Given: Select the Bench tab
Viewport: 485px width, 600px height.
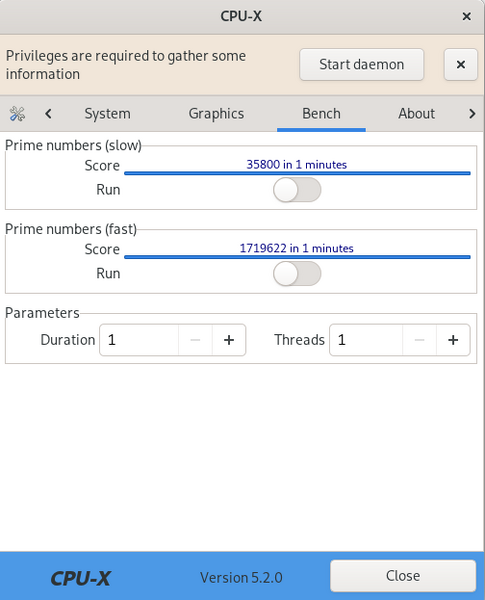Looking at the screenshot, I should tap(321, 114).
